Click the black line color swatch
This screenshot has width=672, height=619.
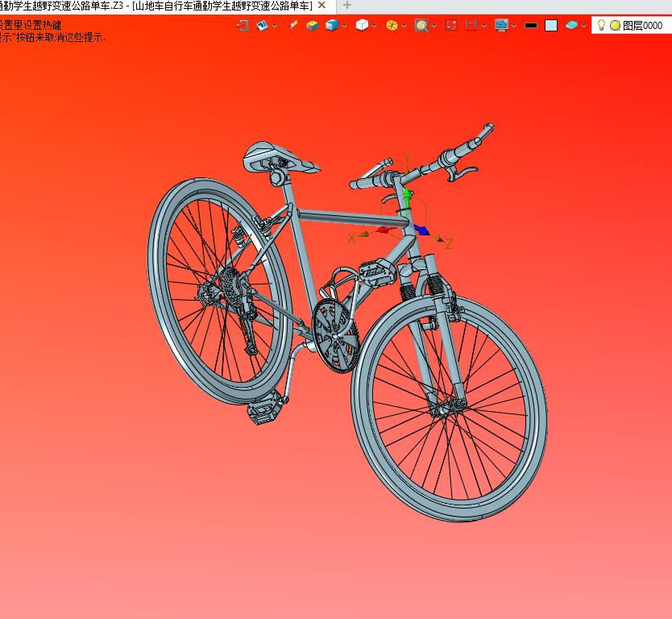[530, 26]
